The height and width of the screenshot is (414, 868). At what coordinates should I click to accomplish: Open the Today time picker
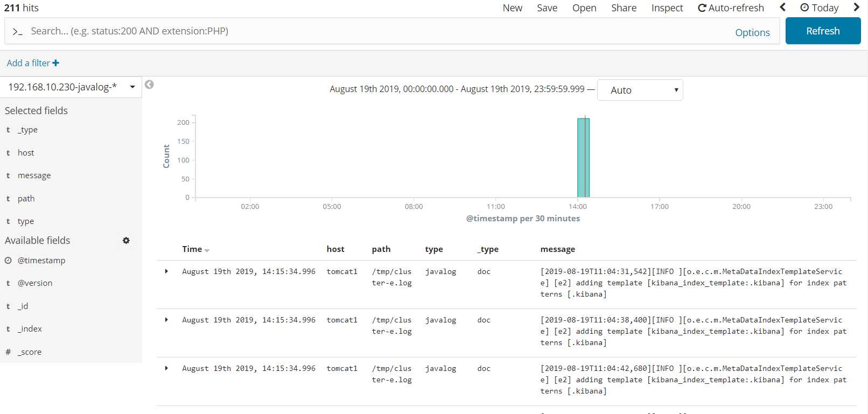(819, 8)
